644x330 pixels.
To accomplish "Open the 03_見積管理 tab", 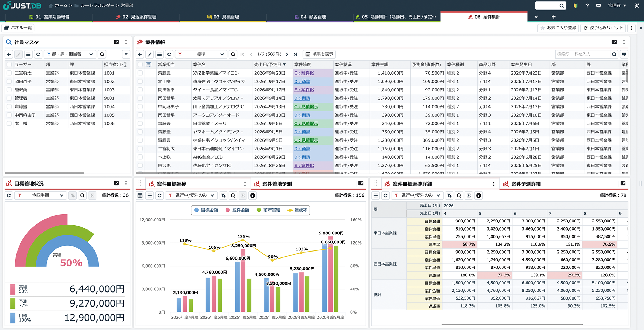I will click(x=223, y=17).
